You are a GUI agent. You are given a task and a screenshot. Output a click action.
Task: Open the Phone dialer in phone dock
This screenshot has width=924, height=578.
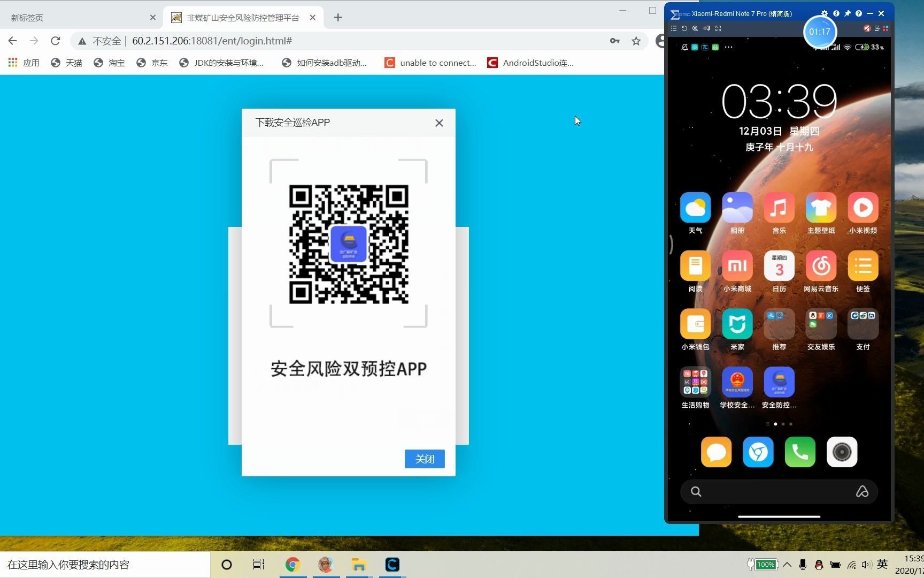point(800,452)
